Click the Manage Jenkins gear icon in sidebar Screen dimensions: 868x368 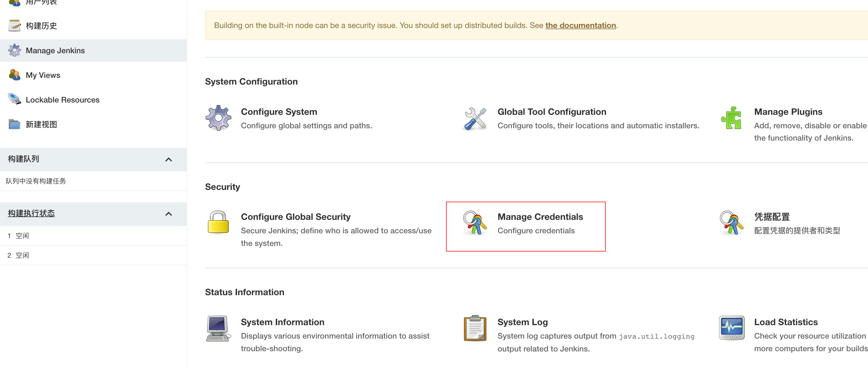point(15,50)
